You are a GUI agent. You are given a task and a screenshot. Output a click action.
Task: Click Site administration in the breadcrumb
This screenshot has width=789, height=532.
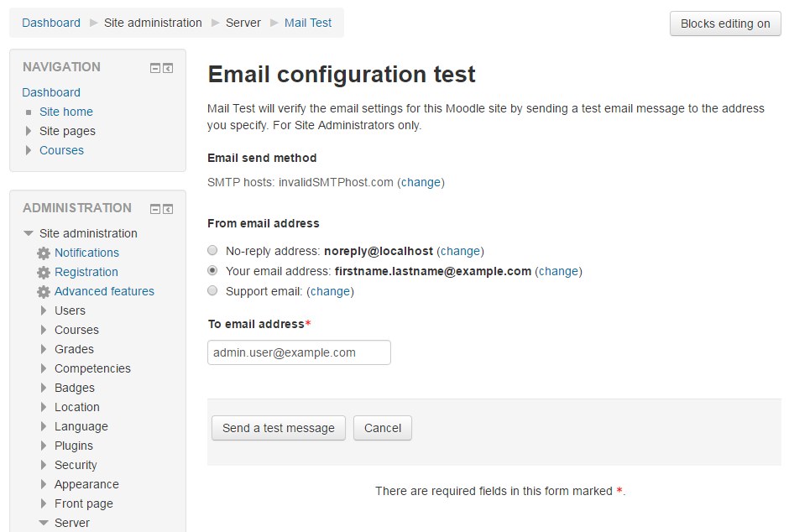pos(153,23)
